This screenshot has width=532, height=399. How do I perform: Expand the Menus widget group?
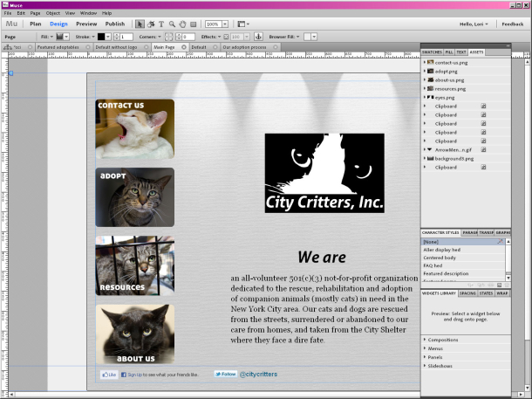pos(425,348)
